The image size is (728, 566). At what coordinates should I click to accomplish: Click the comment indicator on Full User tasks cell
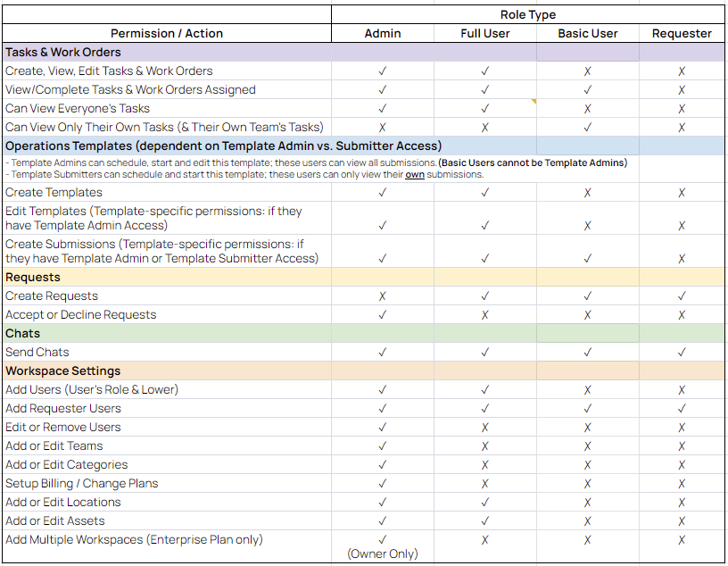click(534, 102)
